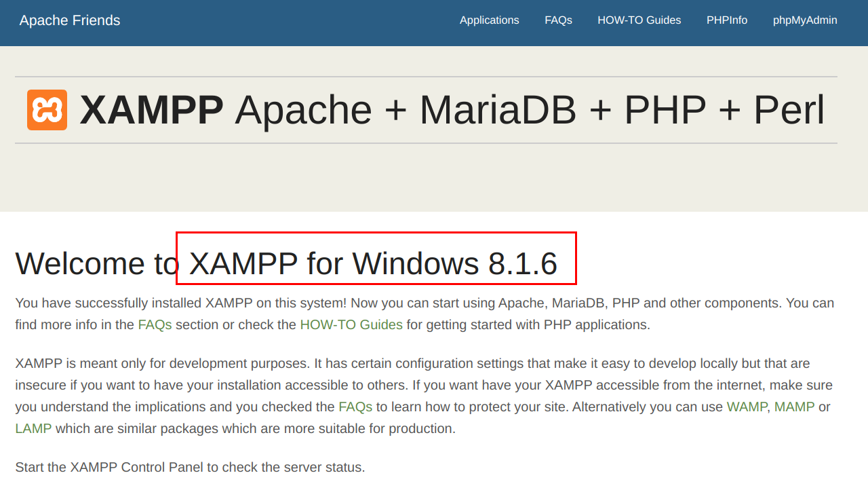868x488 pixels.
Task: Click the text 'XAMPP is meant only for development purposes'
Action: (x=162, y=364)
